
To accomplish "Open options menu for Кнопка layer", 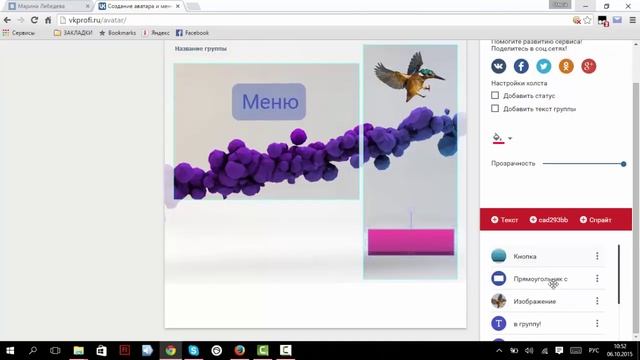I will click(x=597, y=256).
